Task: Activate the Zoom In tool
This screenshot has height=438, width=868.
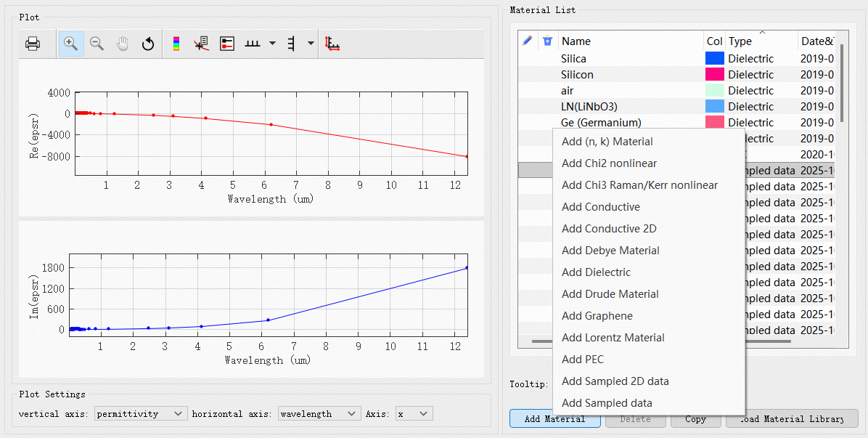Action: [70, 43]
